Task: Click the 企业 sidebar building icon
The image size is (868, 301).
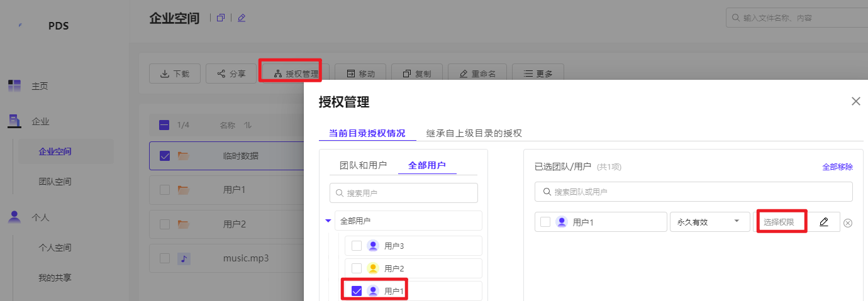Action: (14, 121)
